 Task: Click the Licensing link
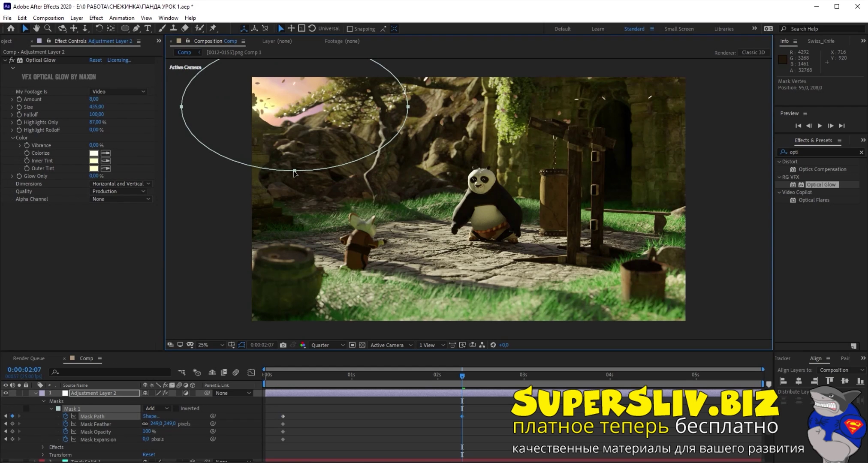click(119, 60)
